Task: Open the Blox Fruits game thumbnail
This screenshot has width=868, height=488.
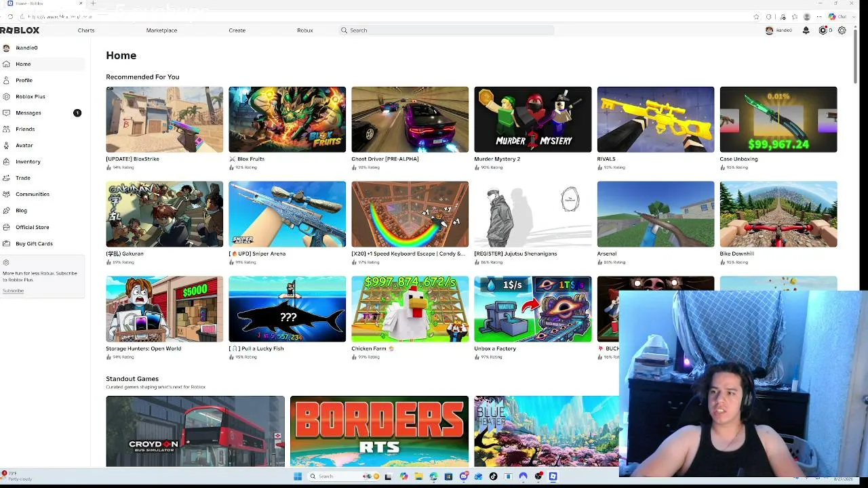Action: tap(287, 119)
